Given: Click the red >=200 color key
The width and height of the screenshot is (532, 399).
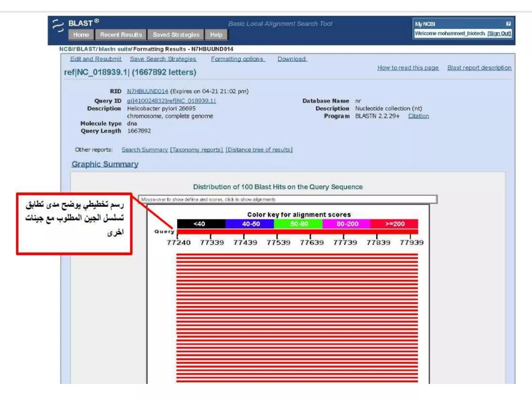Looking at the screenshot, I should pyautogui.click(x=394, y=224).
